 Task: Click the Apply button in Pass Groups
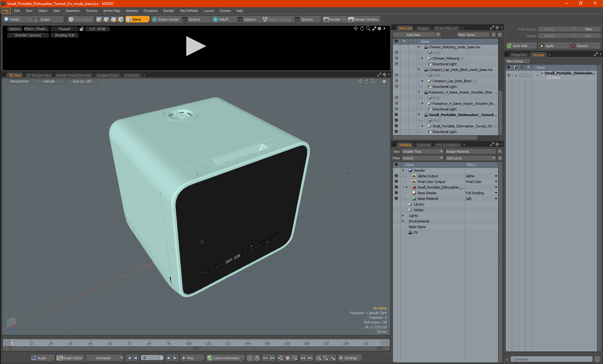tap(553, 46)
